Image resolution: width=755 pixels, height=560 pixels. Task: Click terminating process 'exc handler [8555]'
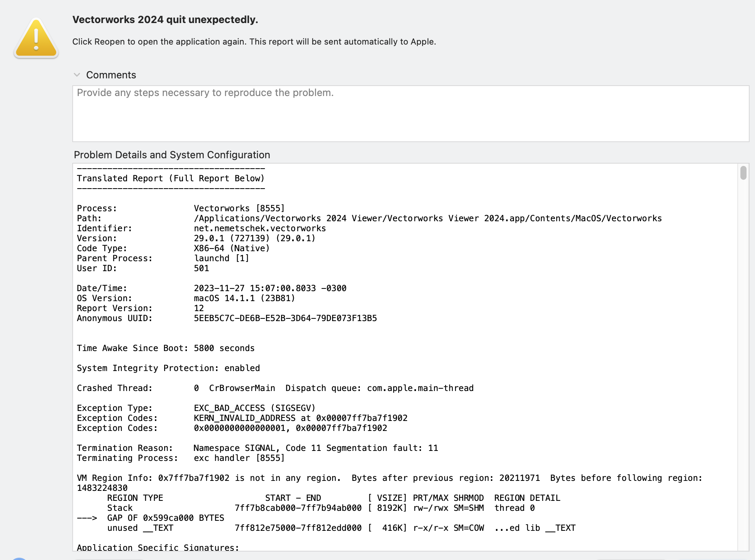pyautogui.click(x=239, y=458)
